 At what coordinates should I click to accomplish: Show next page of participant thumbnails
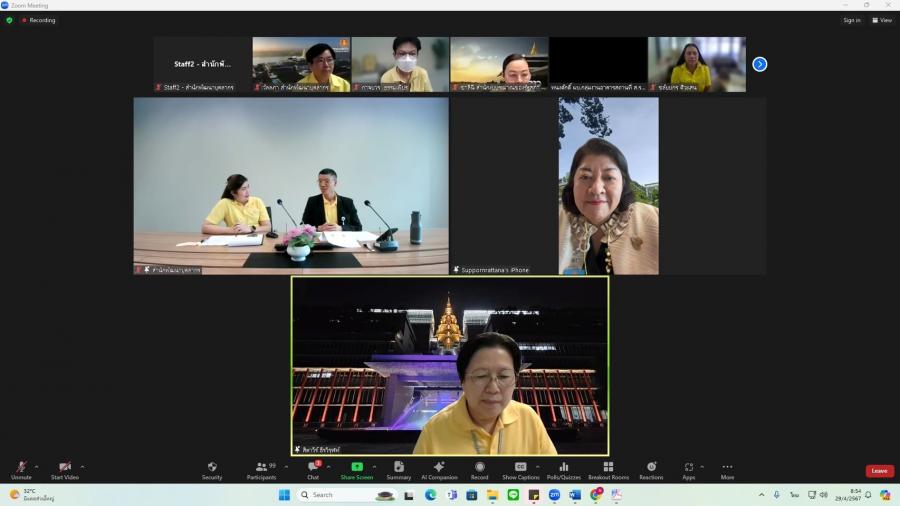[760, 64]
